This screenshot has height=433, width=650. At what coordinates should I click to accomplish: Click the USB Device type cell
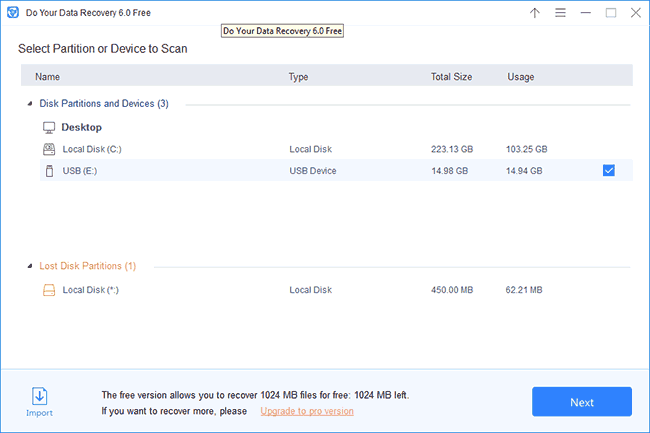313,171
